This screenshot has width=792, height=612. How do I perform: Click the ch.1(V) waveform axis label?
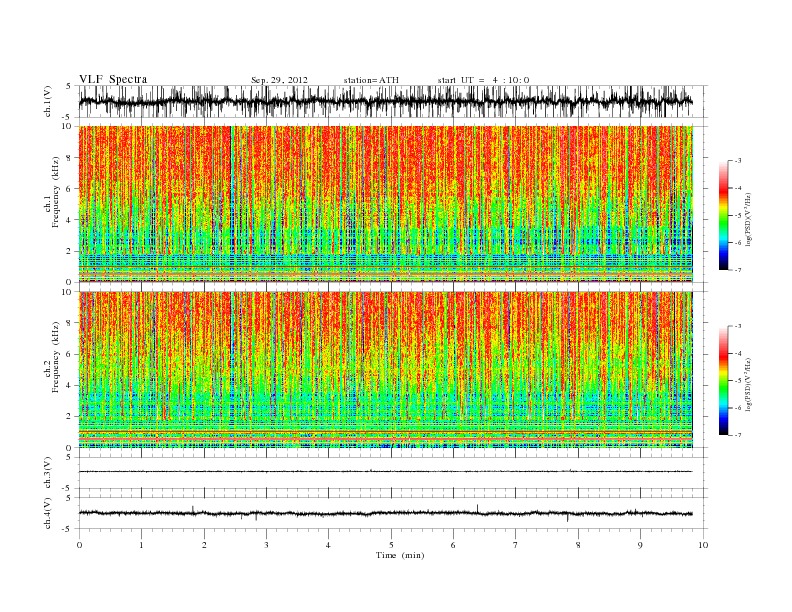(48, 101)
